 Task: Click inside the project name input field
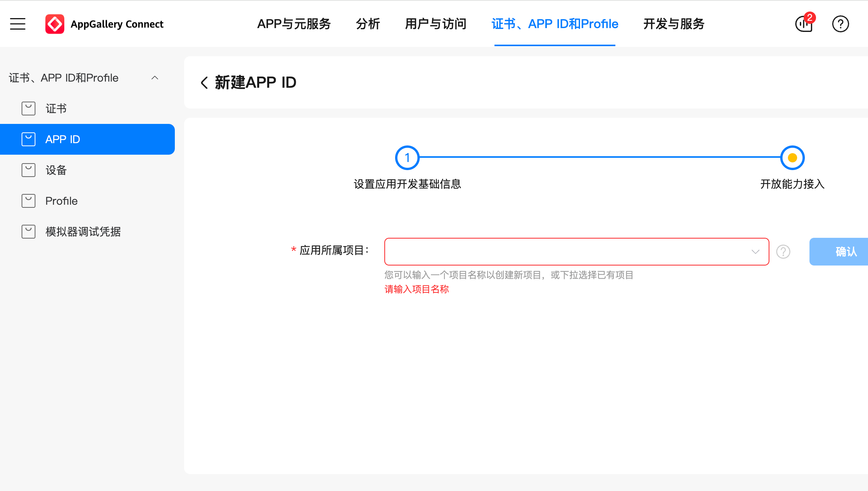[x=539, y=252]
